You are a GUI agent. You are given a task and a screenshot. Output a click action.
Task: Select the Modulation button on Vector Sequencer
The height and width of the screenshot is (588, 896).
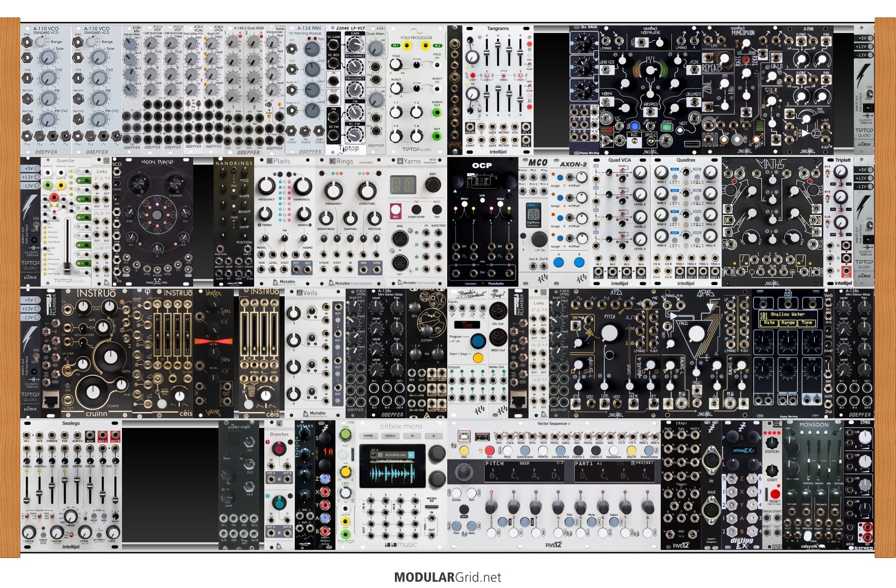613,451
